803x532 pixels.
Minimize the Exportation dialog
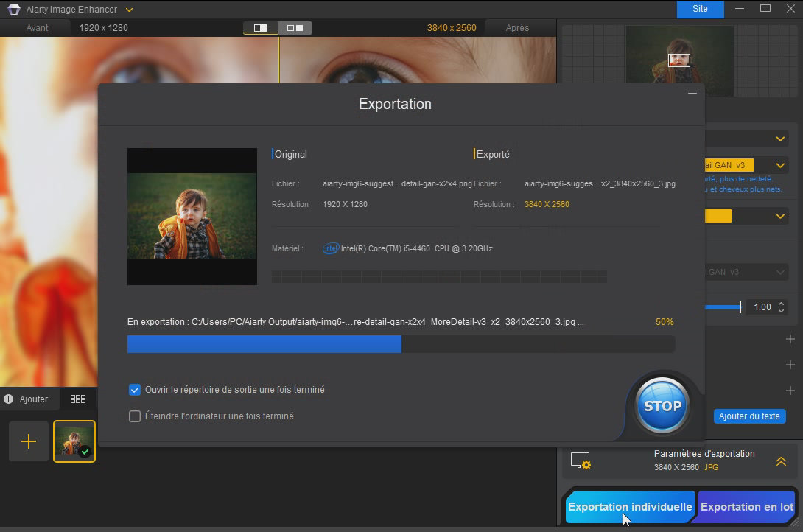pos(692,94)
